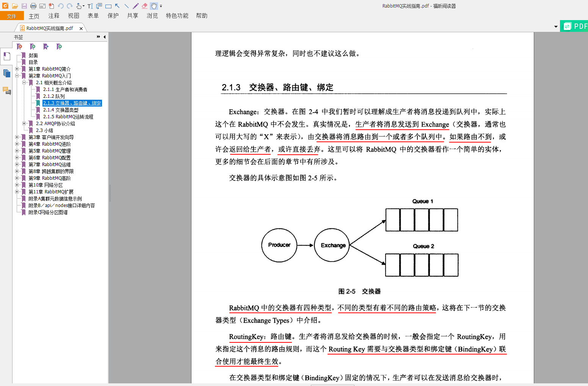
Task: Select the Line drawing tool
Action: (x=127, y=6)
